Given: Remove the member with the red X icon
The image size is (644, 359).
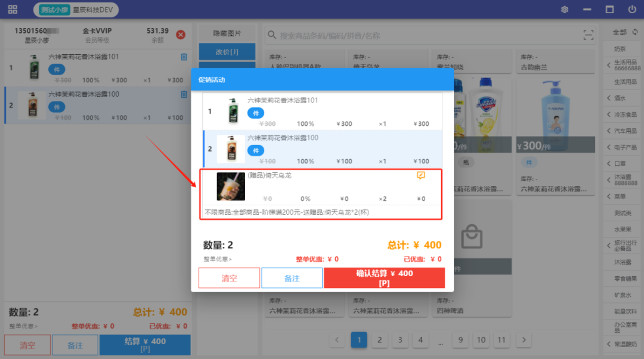Looking at the screenshot, I should (x=181, y=35).
